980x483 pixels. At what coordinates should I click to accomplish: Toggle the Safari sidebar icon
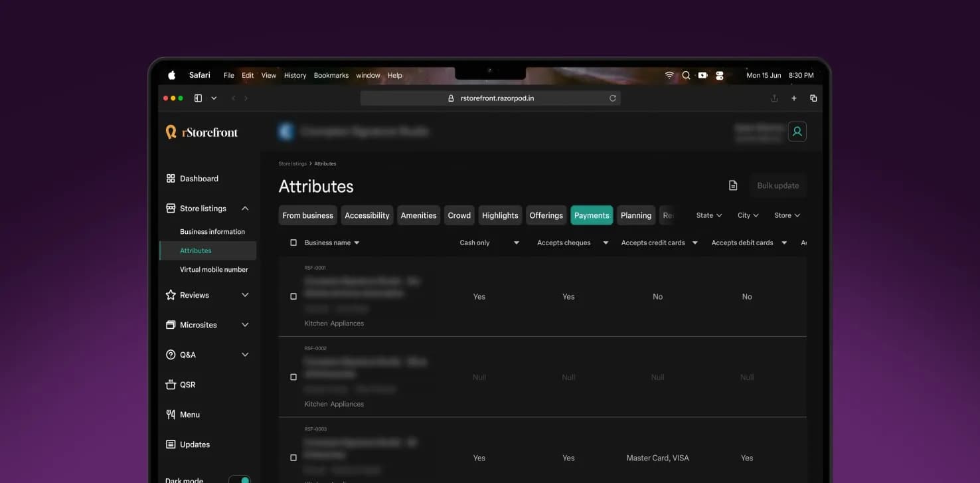coord(198,98)
